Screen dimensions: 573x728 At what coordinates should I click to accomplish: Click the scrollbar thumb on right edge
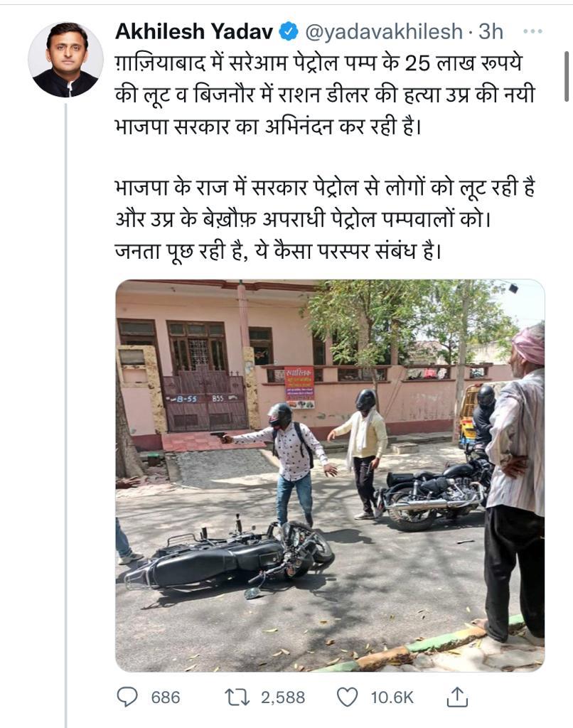click(567, 77)
